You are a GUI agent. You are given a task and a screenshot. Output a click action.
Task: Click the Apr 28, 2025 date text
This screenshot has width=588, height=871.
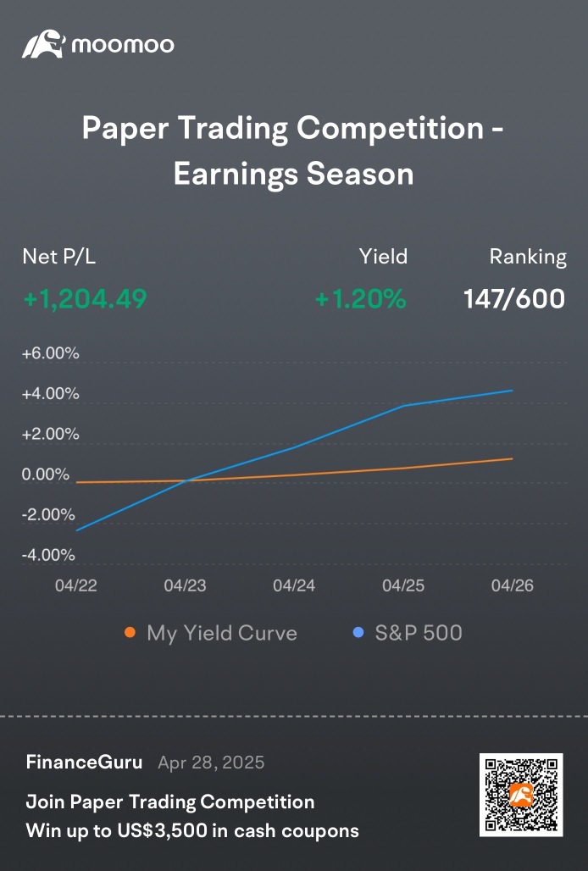(211, 763)
